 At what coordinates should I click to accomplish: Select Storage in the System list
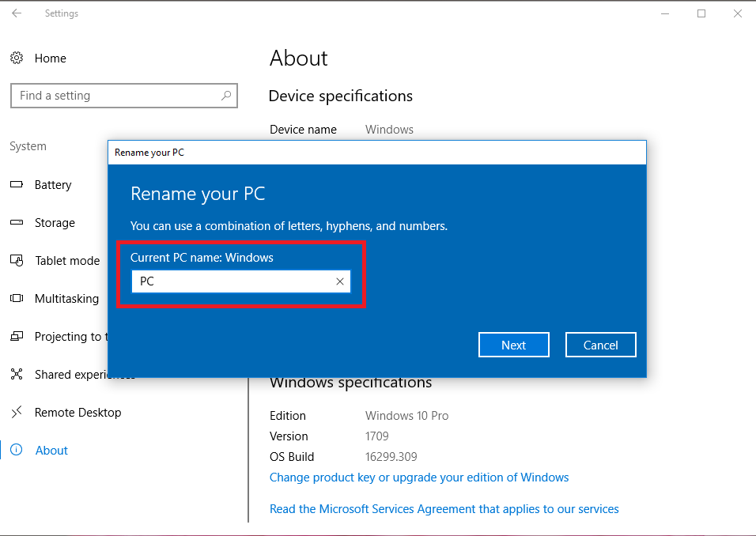click(x=55, y=223)
